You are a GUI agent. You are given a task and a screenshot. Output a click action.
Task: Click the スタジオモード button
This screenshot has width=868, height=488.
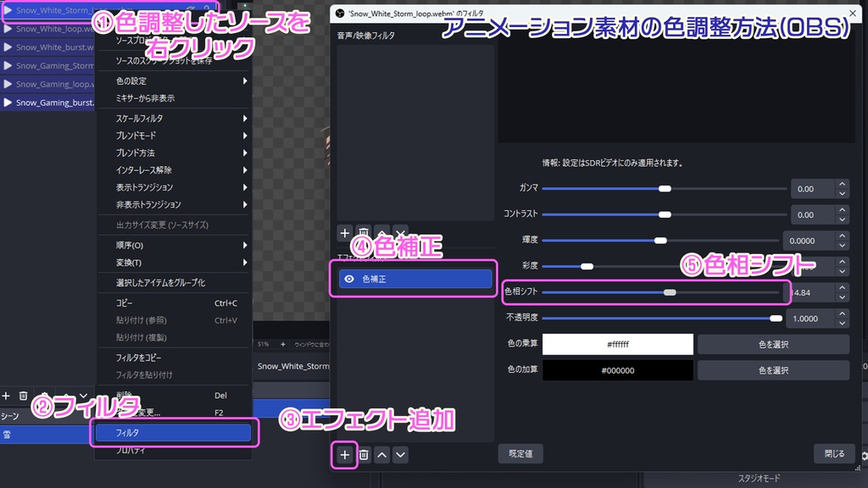pyautogui.click(x=759, y=479)
